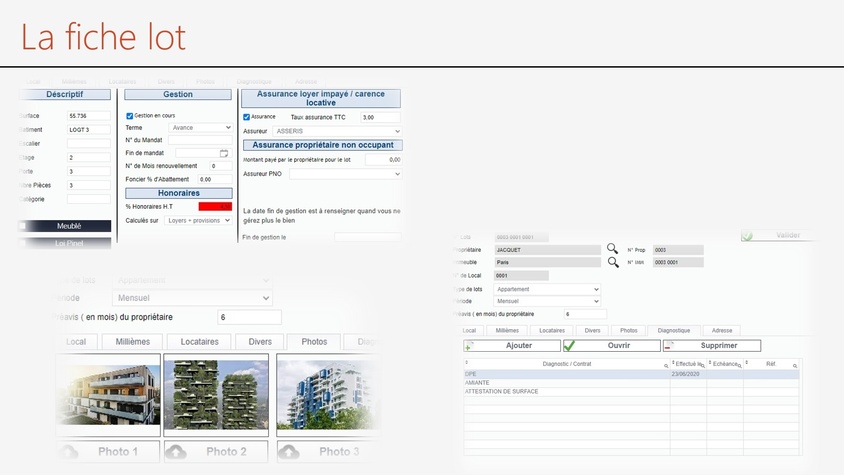The height and width of the screenshot is (475, 844).
Task: Click the Préavis field in photos panel
Action: [249, 317]
